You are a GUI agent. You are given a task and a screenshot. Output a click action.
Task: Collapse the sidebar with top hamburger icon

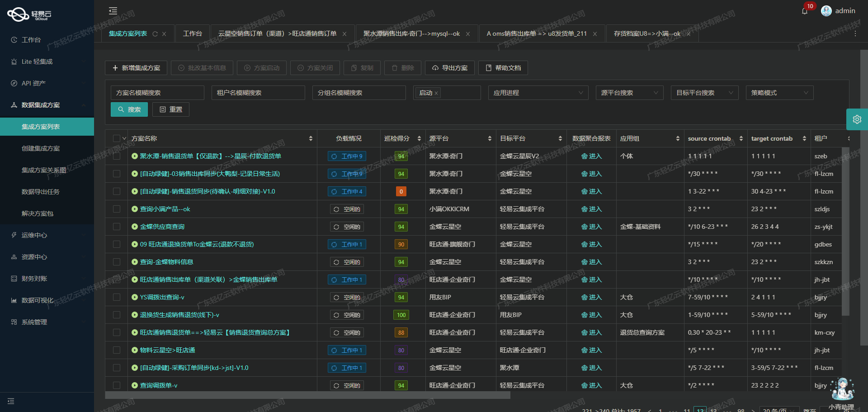pyautogui.click(x=113, y=11)
